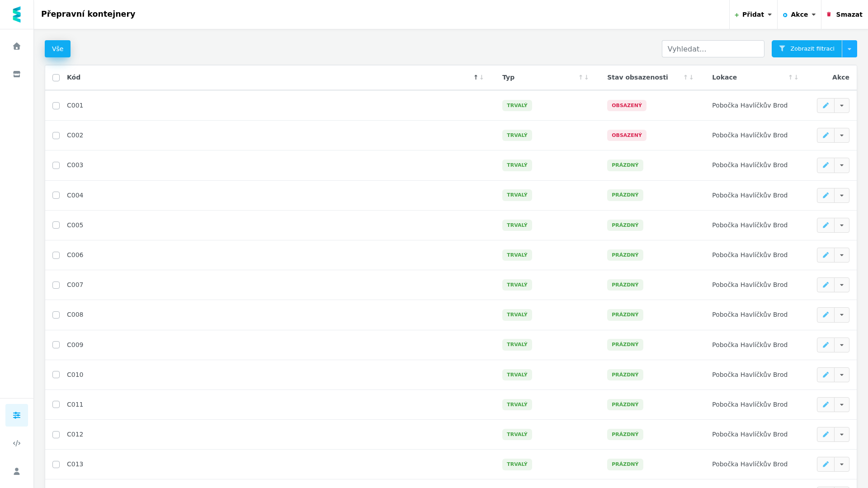Screen dimensions: 868x488
Task: Click the application logo at top left
Action: (17, 14)
